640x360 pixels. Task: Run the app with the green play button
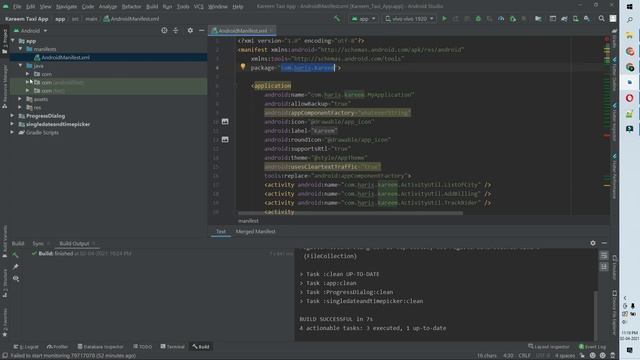click(444, 19)
